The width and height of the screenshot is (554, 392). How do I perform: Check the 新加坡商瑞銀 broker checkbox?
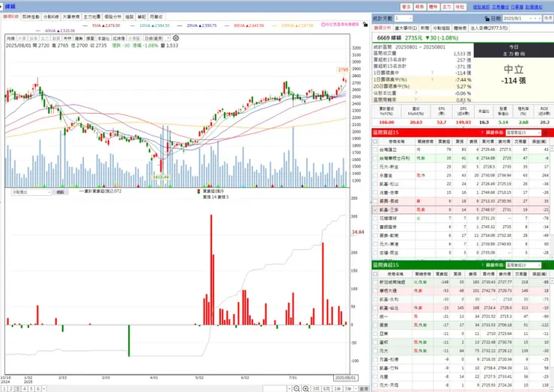coord(375,282)
